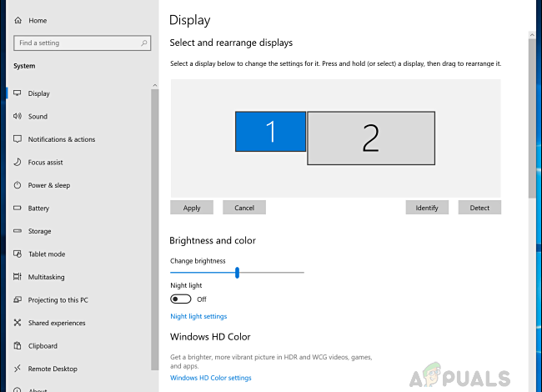542x392 pixels.
Task: Select Projecting to this PC
Action: pos(58,300)
